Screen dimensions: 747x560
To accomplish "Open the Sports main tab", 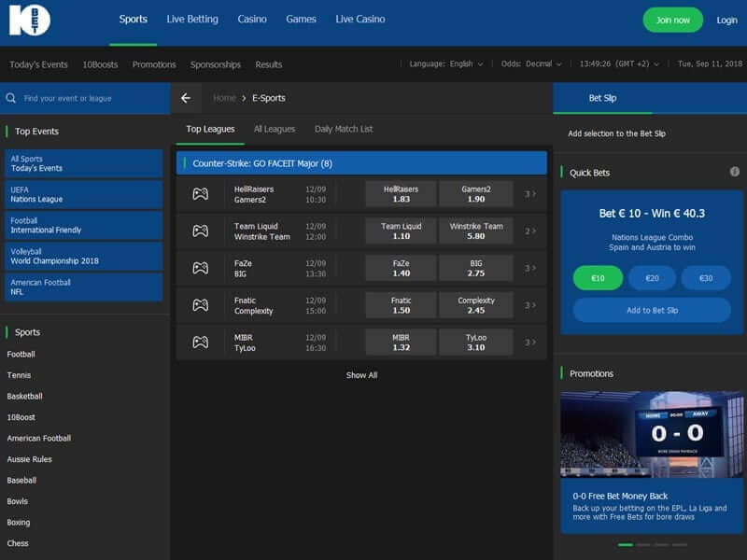I will click(133, 19).
